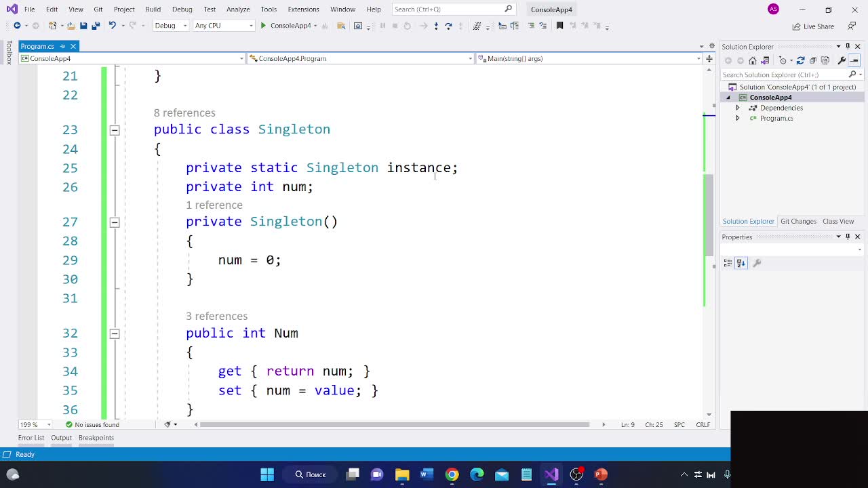Viewport: 868px width, 488px height.
Task: Click the Step Over debug icon
Action: point(449,26)
